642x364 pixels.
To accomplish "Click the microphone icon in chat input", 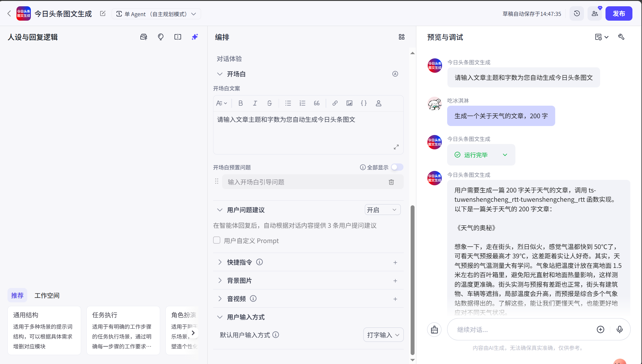I will (x=620, y=329).
